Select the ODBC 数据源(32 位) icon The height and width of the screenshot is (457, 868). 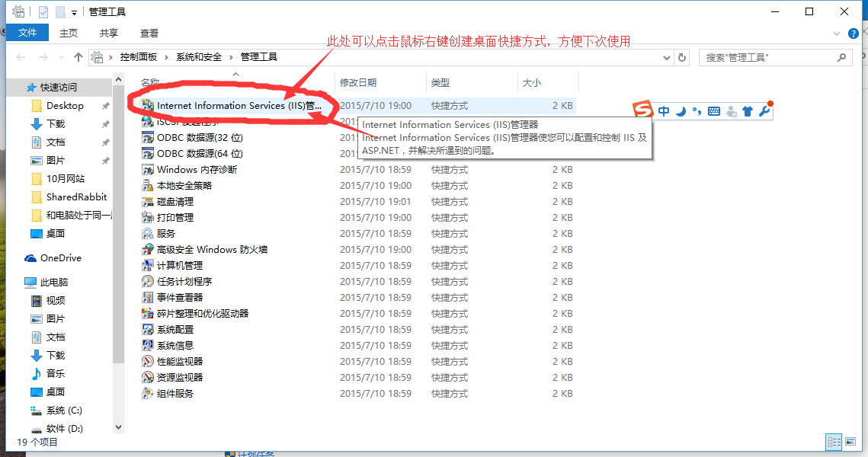(147, 137)
